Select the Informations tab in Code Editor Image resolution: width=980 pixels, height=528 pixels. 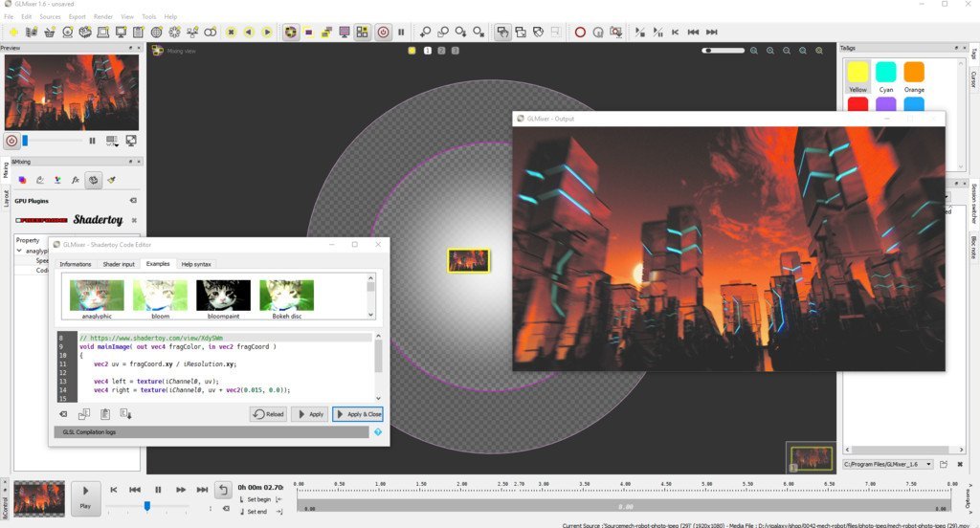75,264
